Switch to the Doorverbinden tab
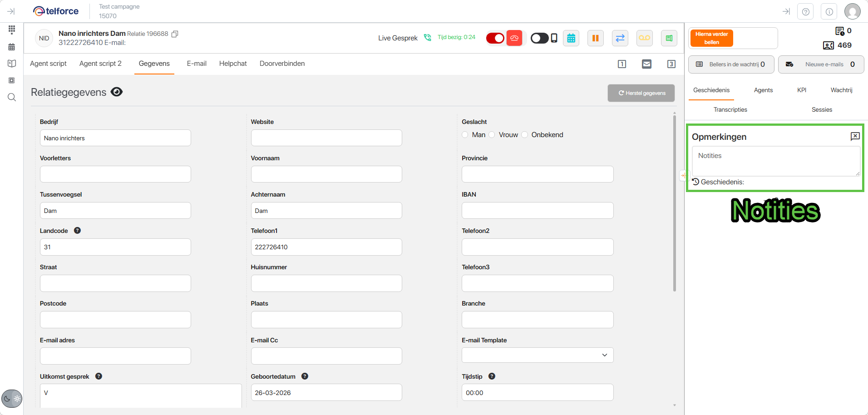Image resolution: width=868 pixels, height=415 pixels. 282,64
